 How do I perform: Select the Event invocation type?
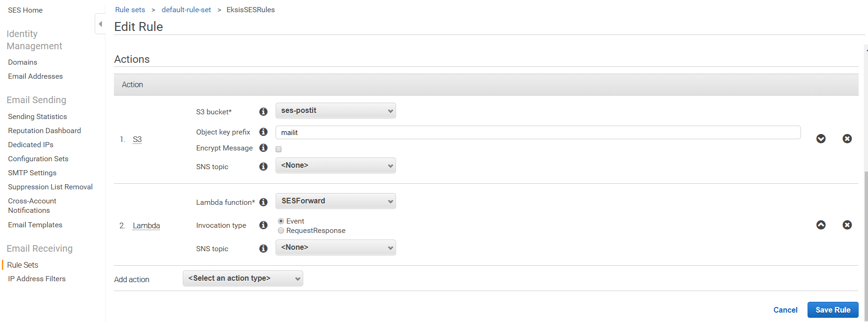pos(281,221)
